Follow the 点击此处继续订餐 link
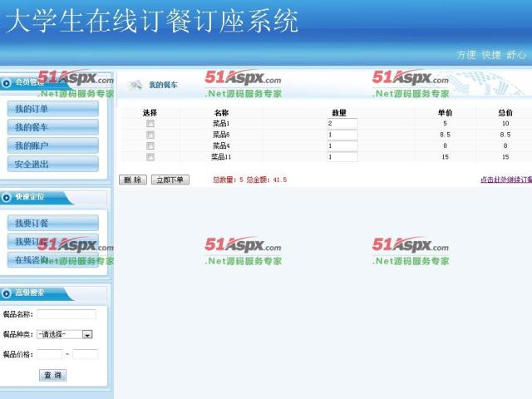The height and width of the screenshot is (399, 532). 506,180
